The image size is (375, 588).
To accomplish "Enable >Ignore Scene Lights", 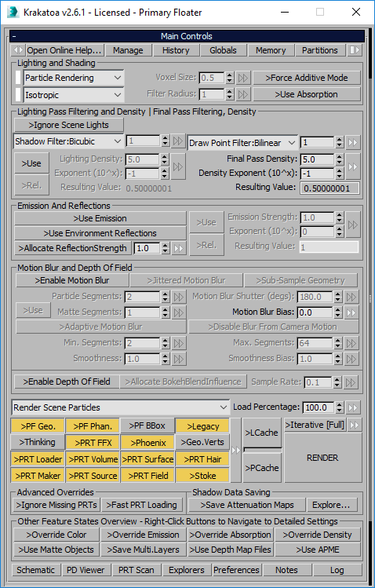I will click(x=69, y=125).
